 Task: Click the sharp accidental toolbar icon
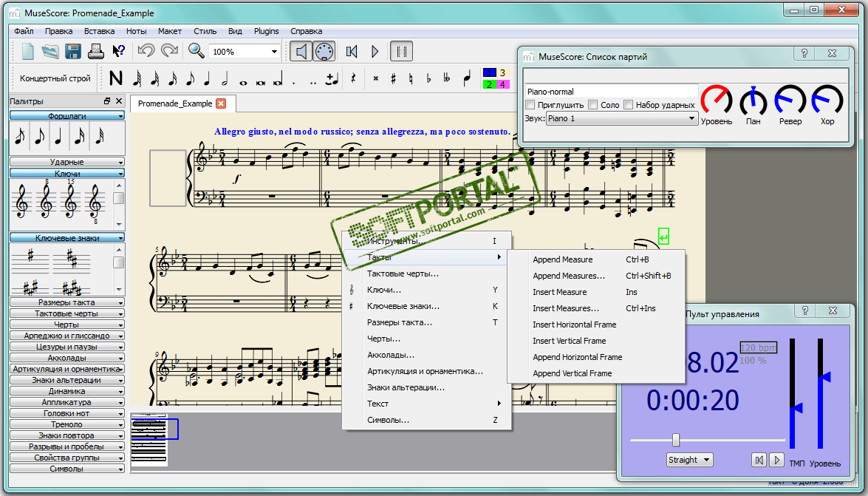tap(393, 78)
